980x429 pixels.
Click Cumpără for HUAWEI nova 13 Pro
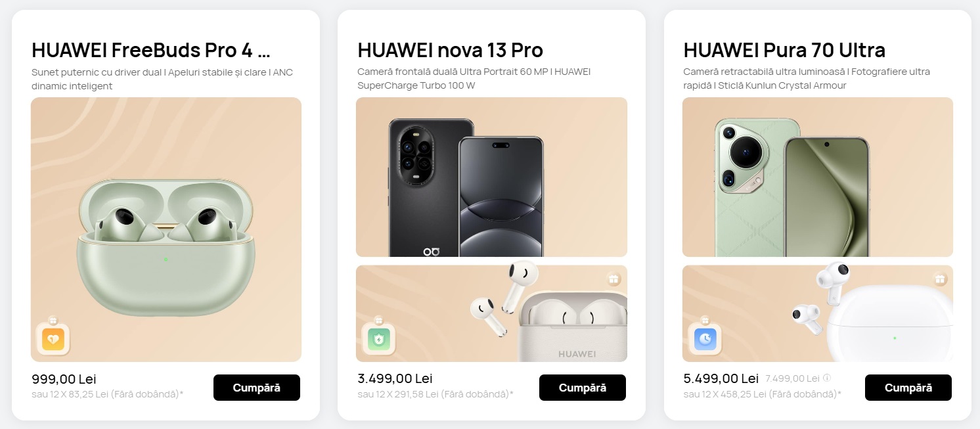click(x=583, y=388)
